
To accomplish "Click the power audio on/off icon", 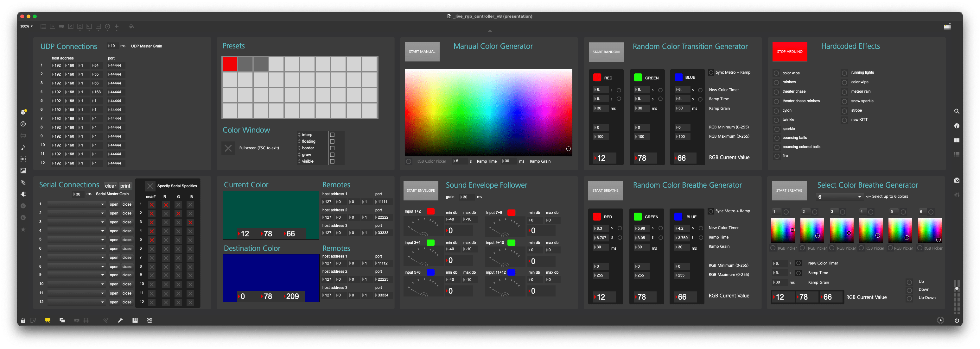I will pyautogui.click(x=957, y=320).
